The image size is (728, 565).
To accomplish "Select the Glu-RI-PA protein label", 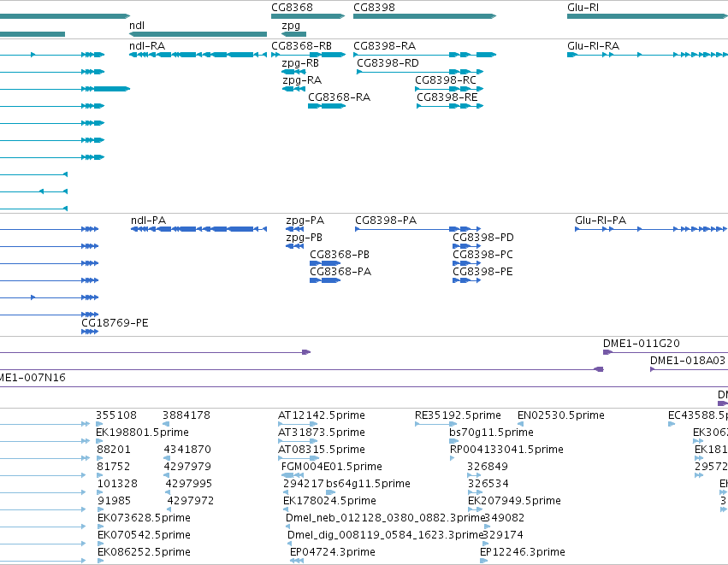I will click(601, 221).
